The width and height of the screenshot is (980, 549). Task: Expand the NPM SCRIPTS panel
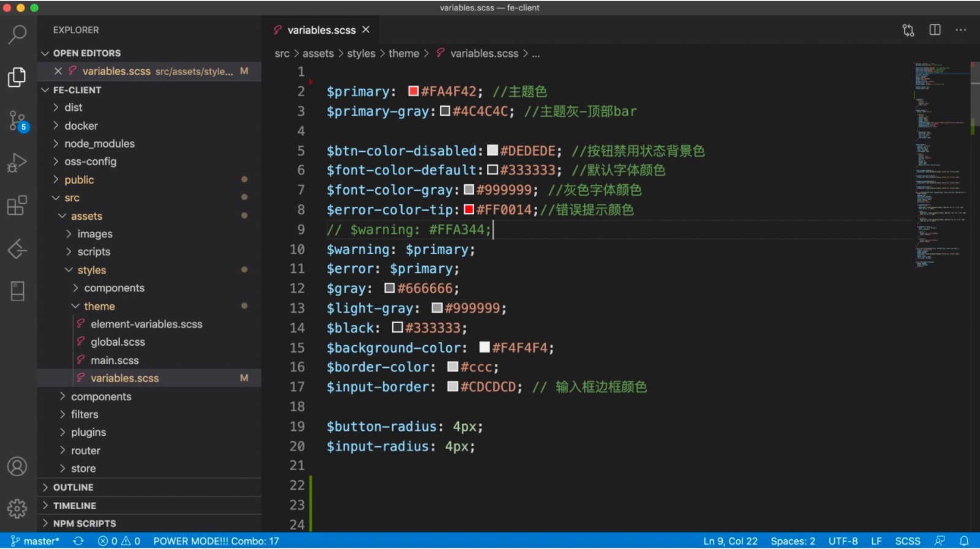pos(149,523)
